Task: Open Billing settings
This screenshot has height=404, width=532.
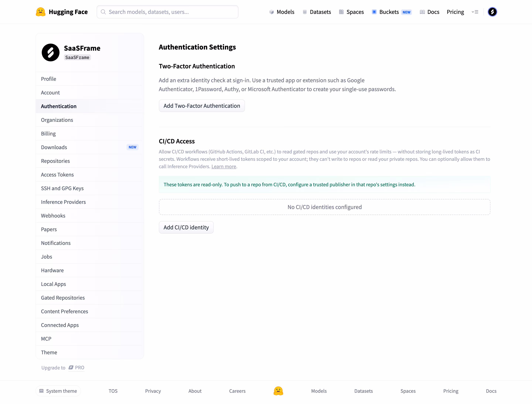Action: point(90,134)
